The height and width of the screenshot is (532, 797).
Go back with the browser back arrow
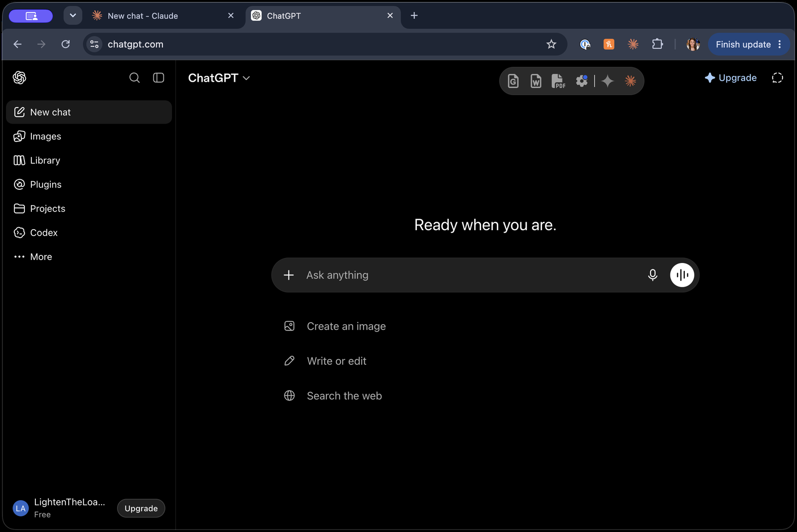click(x=17, y=44)
